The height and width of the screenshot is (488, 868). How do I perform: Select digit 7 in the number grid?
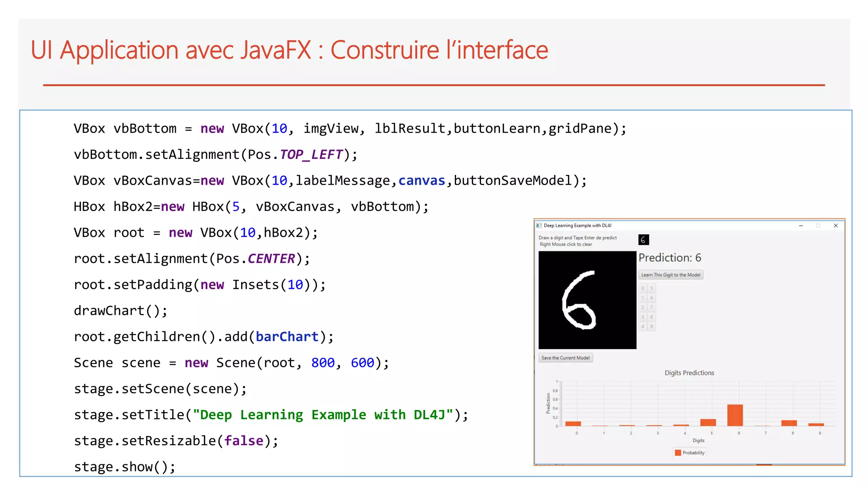[651, 307]
